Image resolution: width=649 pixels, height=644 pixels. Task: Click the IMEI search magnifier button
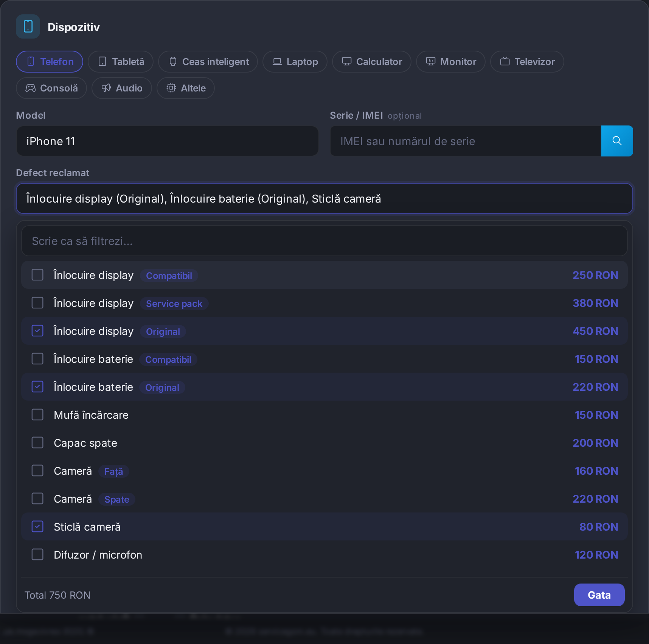617,141
